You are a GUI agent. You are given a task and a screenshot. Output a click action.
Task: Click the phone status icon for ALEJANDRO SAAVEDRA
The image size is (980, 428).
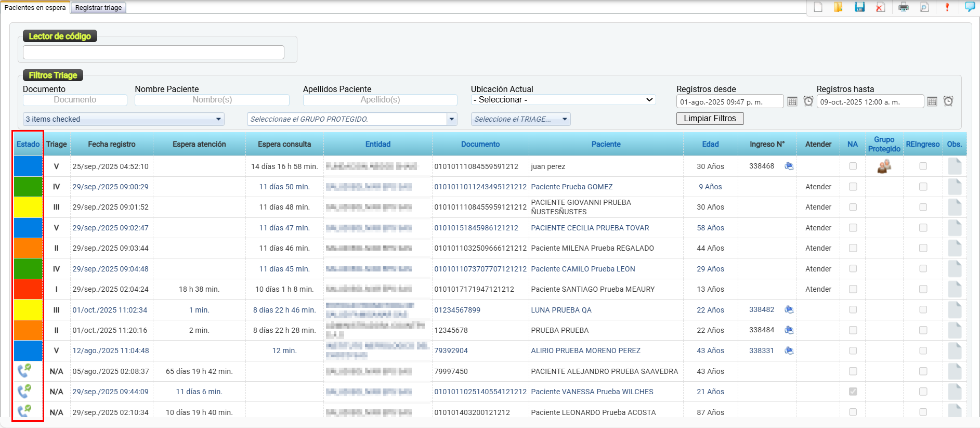pos(24,371)
